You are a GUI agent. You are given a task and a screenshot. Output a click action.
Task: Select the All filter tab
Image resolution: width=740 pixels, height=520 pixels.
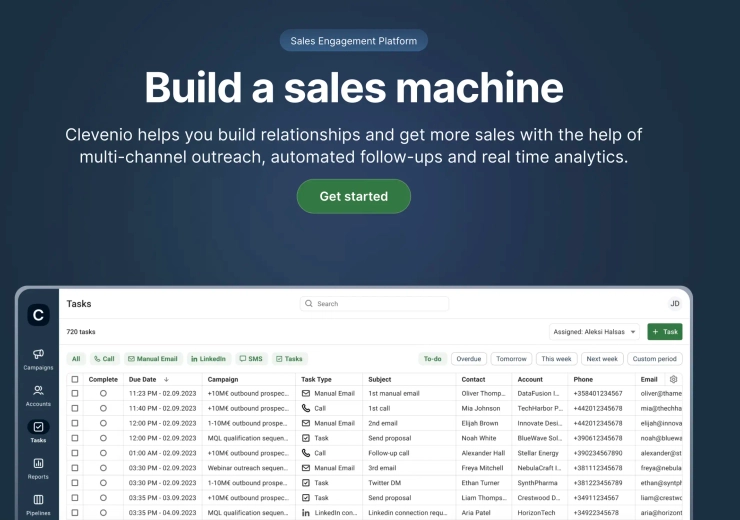(x=76, y=359)
